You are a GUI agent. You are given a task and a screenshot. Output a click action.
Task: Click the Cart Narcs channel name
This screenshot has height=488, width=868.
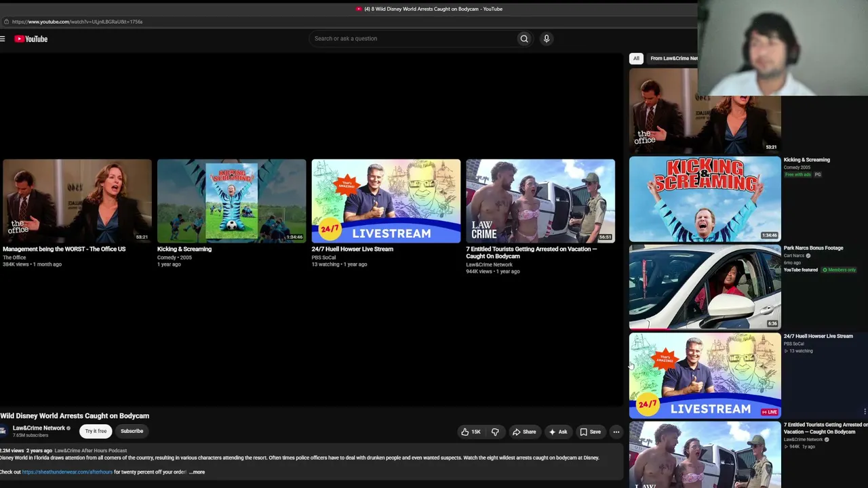point(794,256)
